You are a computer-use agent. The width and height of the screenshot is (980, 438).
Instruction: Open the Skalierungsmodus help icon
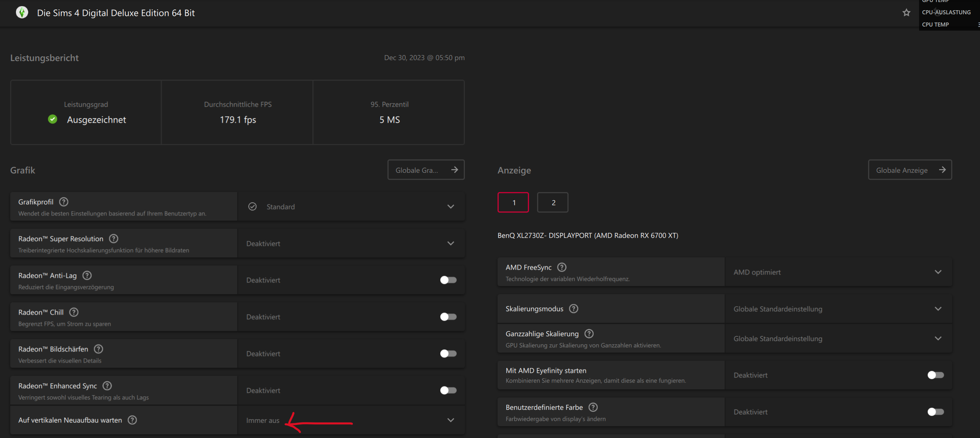tap(574, 309)
